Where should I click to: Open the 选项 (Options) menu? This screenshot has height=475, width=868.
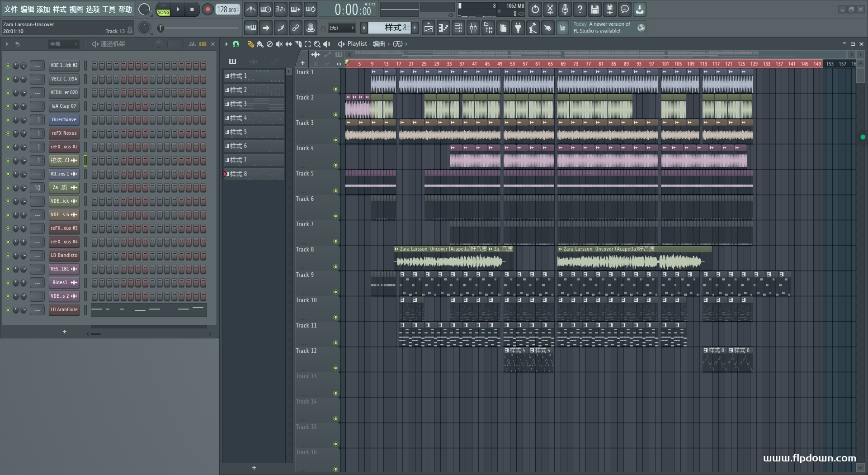click(x=93, y=9)
